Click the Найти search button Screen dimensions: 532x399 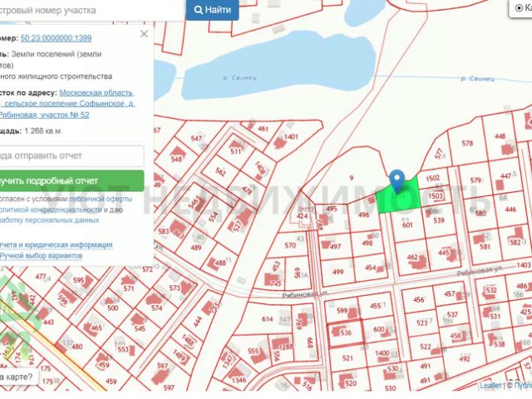pos(212,10)
